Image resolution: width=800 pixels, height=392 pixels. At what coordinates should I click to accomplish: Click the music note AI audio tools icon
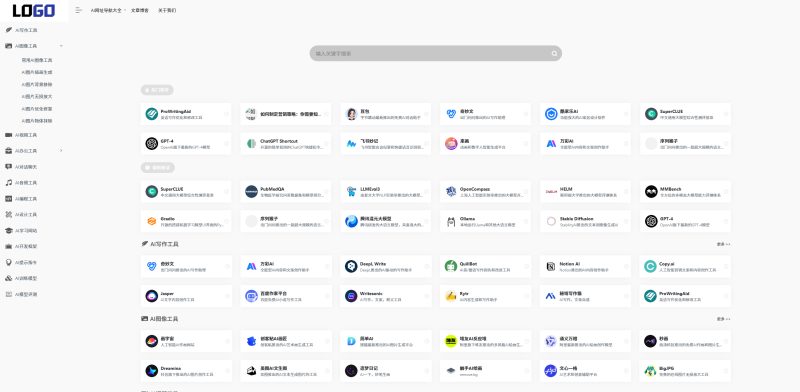click(8, 183)
